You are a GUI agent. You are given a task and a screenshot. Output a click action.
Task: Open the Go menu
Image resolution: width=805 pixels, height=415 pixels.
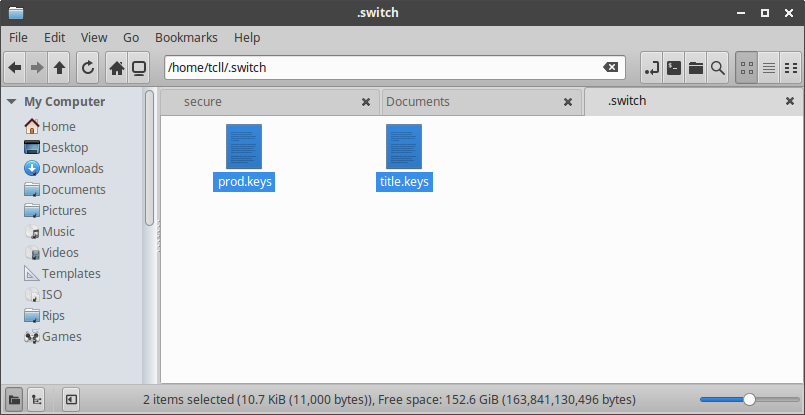pos(131,37)
